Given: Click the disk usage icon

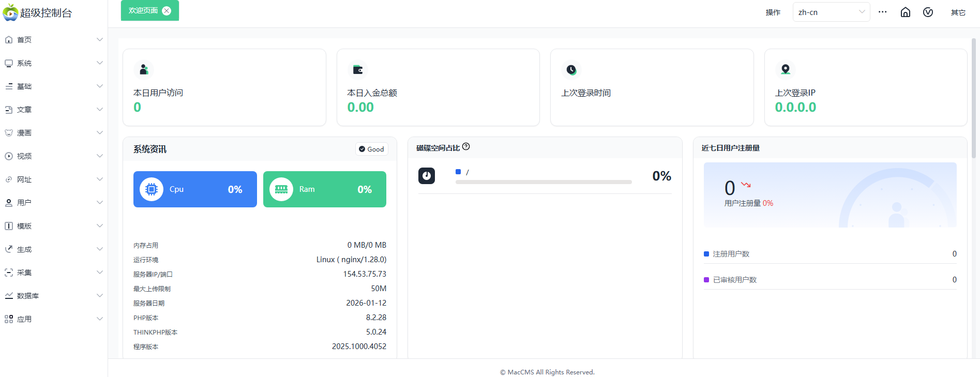Looking at the screenshot, I should [427, 176].
